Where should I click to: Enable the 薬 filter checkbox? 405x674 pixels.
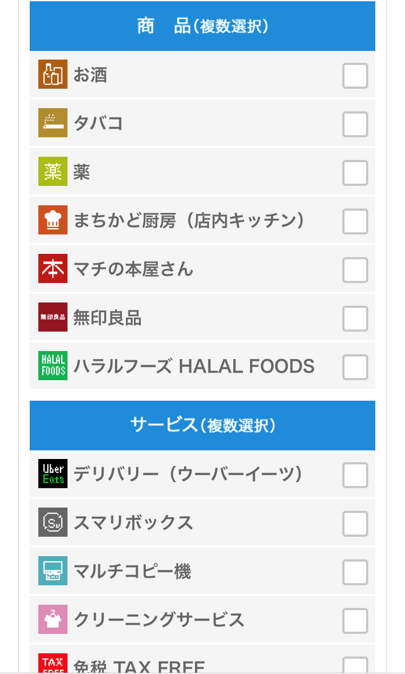(x=355, y=173)
